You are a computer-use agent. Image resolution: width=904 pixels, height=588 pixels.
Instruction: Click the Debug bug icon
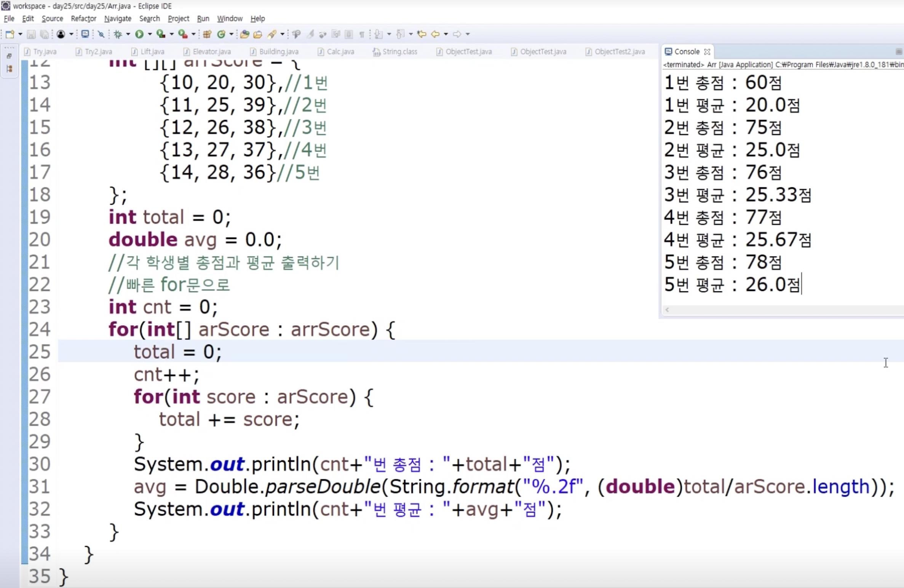click(x=118, y=34)
